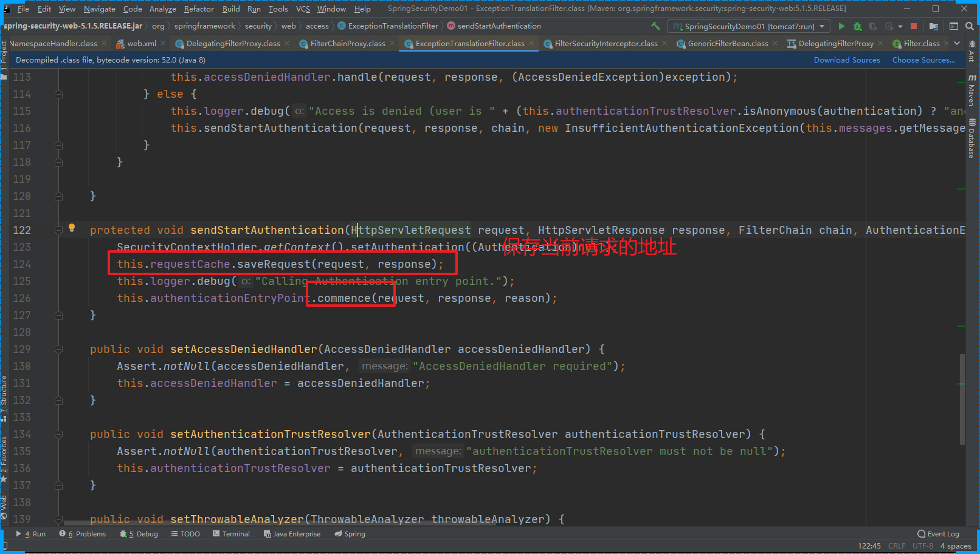This screenshot has height=554, width=980.
Task: Toggle tool window bars with bottom-left corner icon
Action: (x=5, y=546)
